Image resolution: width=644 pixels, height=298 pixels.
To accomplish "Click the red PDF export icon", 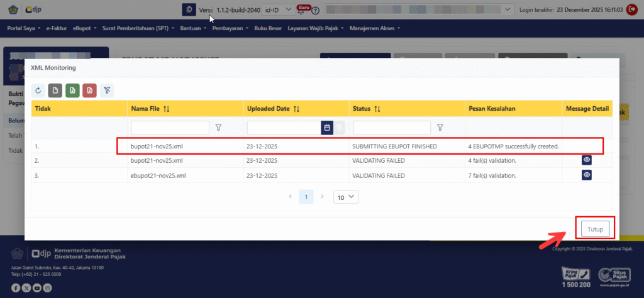I will (89, 91).
